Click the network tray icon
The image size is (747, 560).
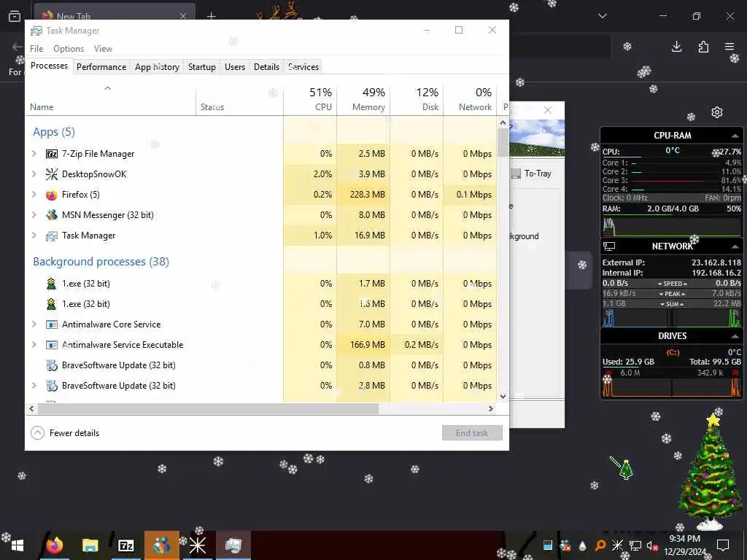pos(635,545)
